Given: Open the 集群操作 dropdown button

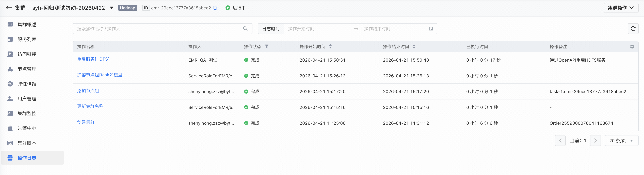Looking at the screenshot, I should [621, 8].
